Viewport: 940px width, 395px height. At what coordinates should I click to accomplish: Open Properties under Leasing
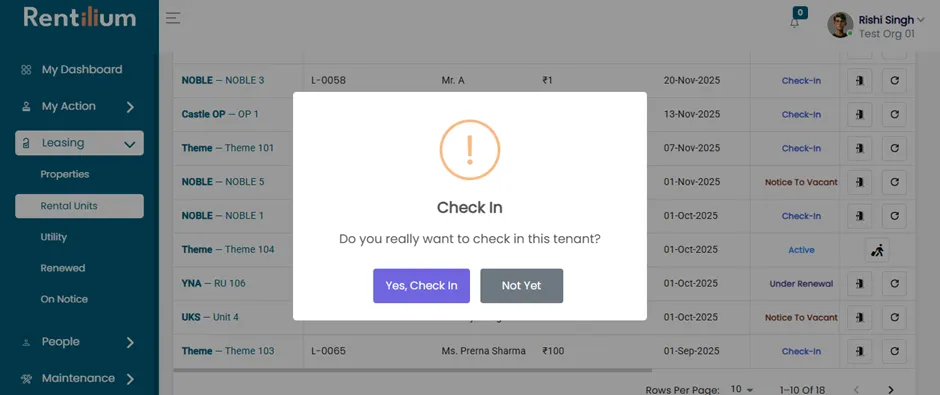coord(65,174)
